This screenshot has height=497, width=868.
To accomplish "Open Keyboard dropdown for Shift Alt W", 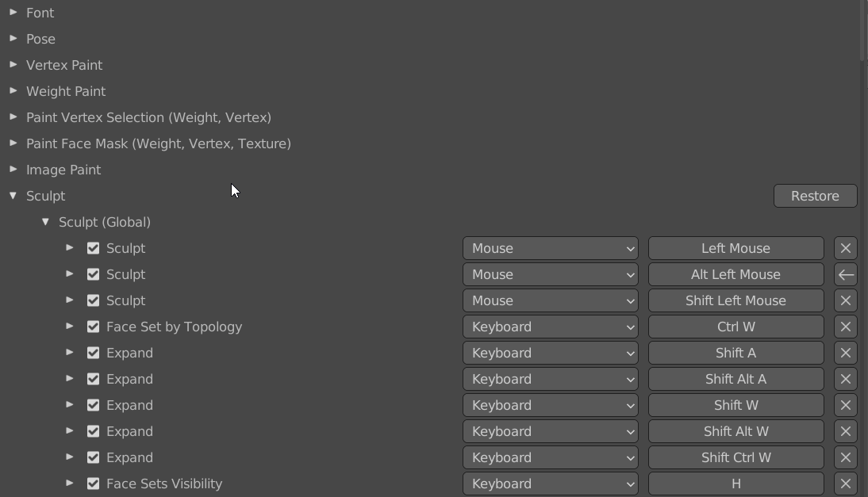I will (x=551, y=431).
